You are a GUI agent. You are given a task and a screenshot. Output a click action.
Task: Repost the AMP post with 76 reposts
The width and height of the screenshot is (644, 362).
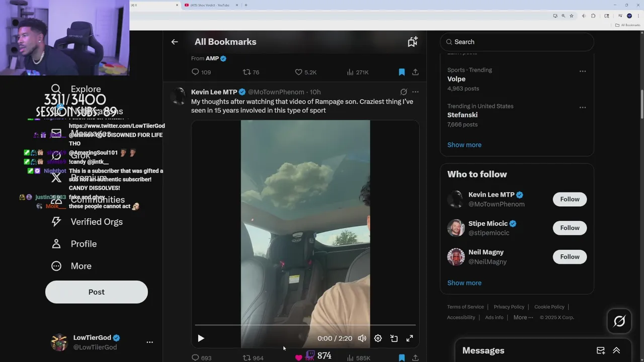(251, 72)
